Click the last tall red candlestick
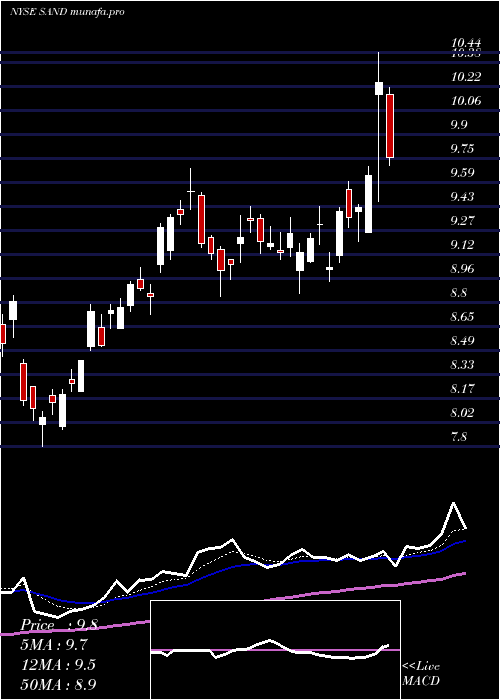This screenshot has height=700, width=500. [390, 126]
